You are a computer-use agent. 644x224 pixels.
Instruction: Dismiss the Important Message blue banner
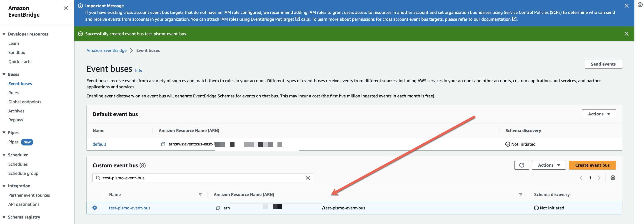pyautogui.click(x=626, y=6)
